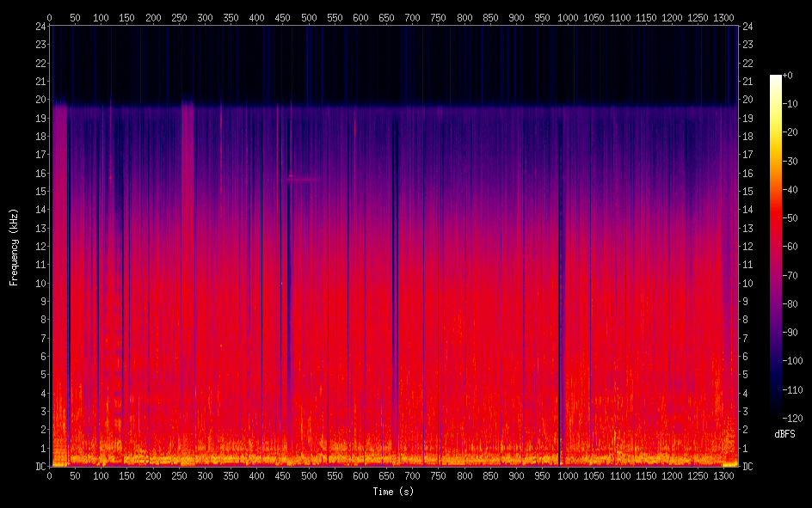Viewport: 812px width, 508px height.
Task: Pick the 0 tick on the bottom time axis
Action: click(50, 475)
